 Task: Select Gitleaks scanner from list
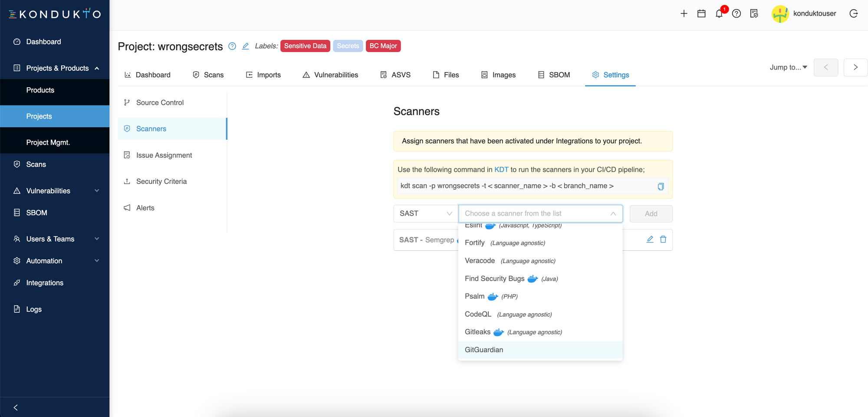(x=540, y=332)
